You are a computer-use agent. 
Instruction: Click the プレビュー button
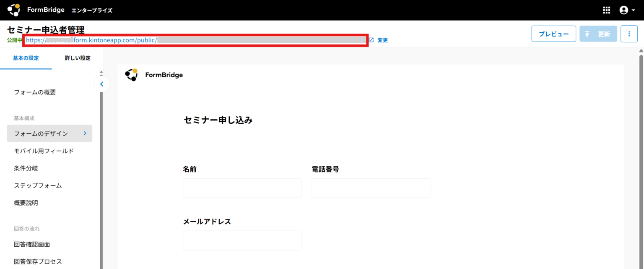click(553, 34)
